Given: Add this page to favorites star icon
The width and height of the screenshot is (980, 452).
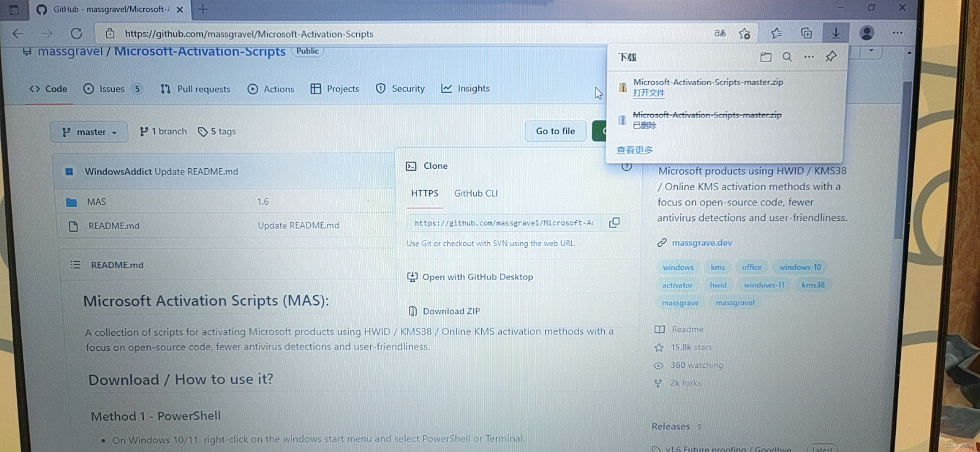Looking at the screenshot, I should (744, 33).
